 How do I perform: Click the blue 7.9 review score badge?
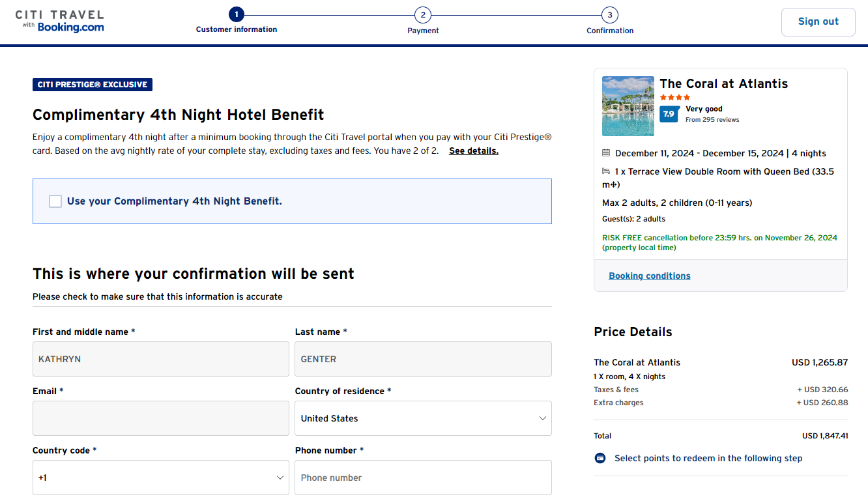click(669, 113)
